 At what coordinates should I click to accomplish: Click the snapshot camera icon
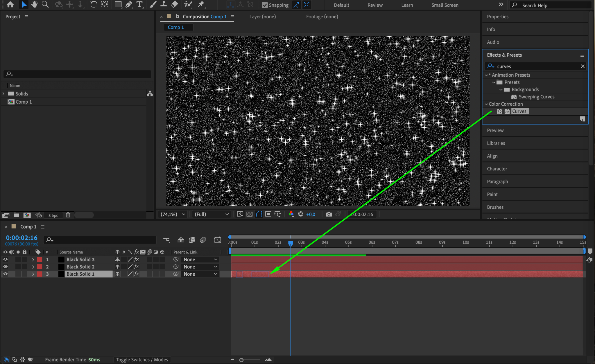[329, 214]
